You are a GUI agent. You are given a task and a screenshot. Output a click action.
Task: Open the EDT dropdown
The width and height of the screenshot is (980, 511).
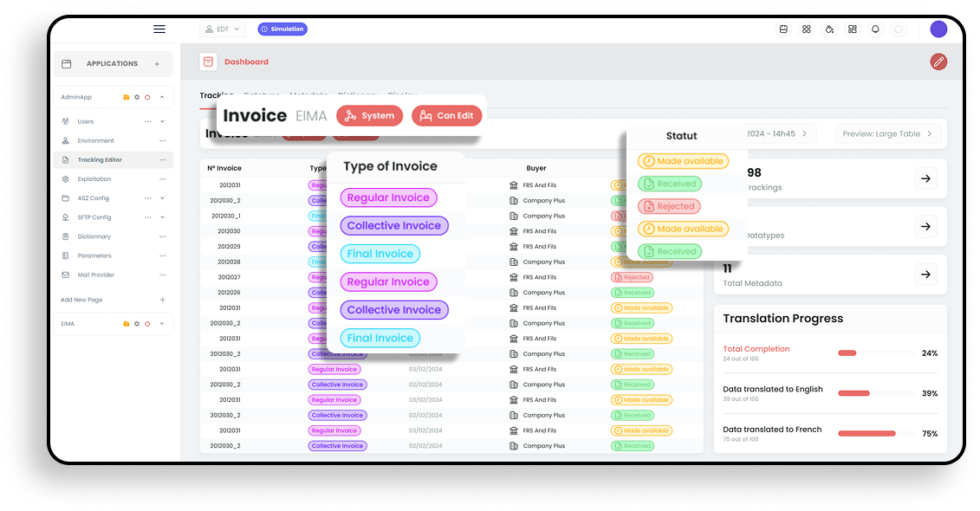pyautogui.click(x=223, y=29)
